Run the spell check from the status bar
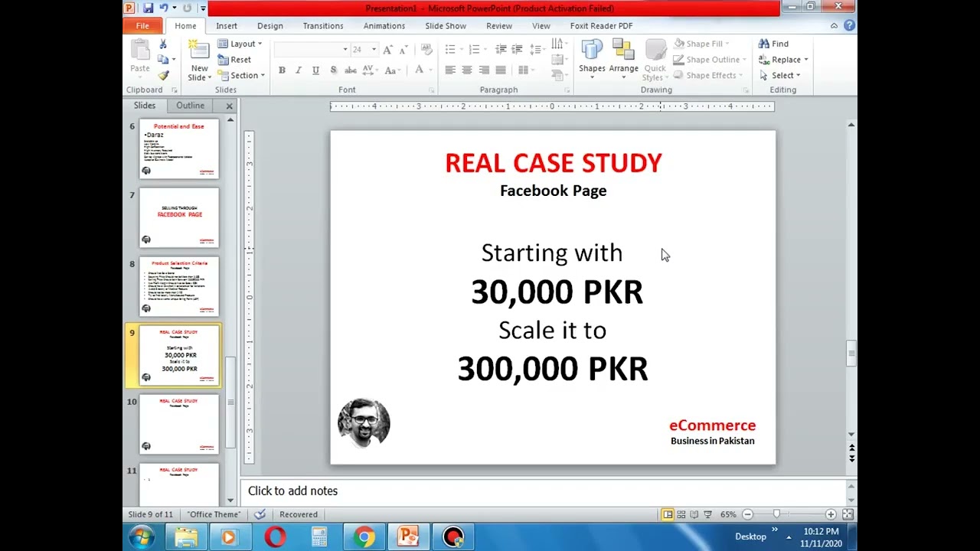This screenshot has width=980, height=551. pyautogui.click(x=260, y=514)
